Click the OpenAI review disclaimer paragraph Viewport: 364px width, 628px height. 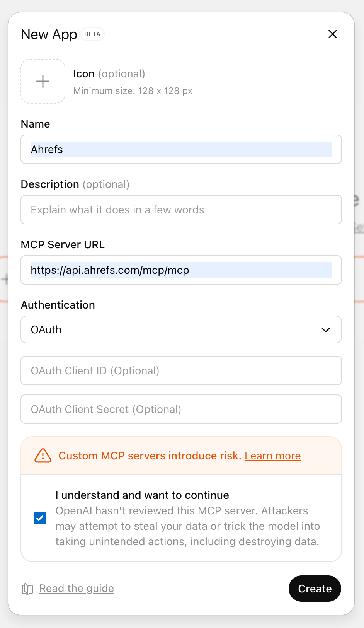tap(187, 526)
